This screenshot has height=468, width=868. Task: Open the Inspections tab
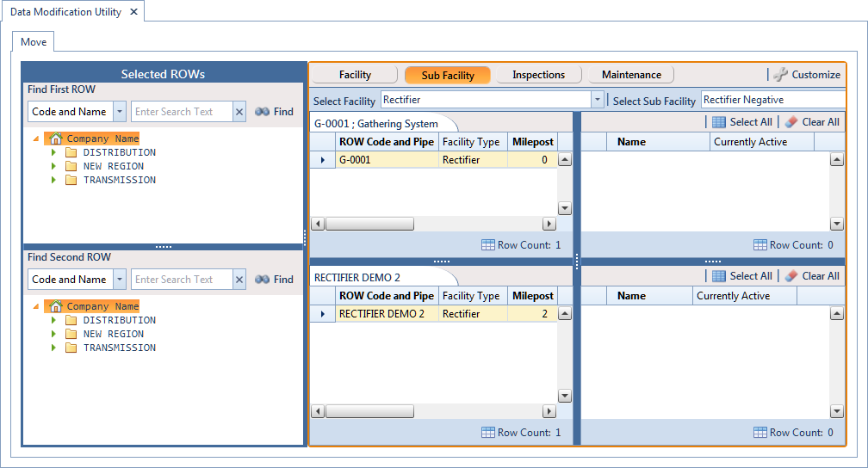coord(539,75)
